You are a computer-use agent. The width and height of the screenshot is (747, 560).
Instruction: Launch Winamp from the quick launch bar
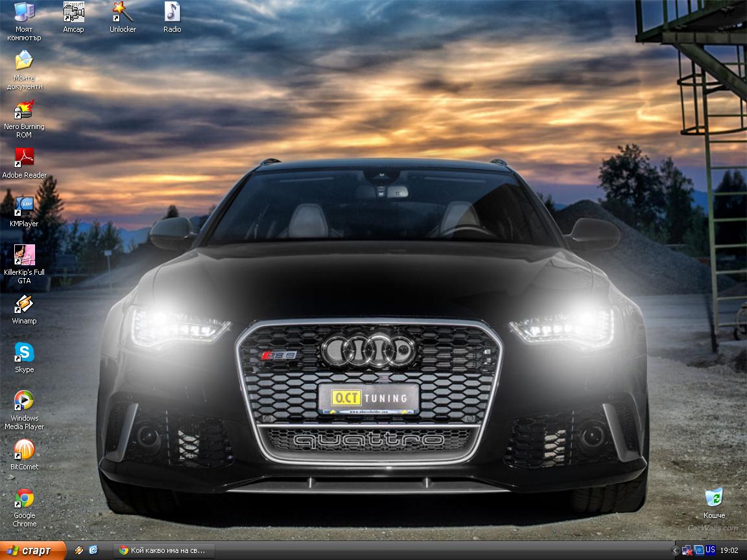pos(79,550)
